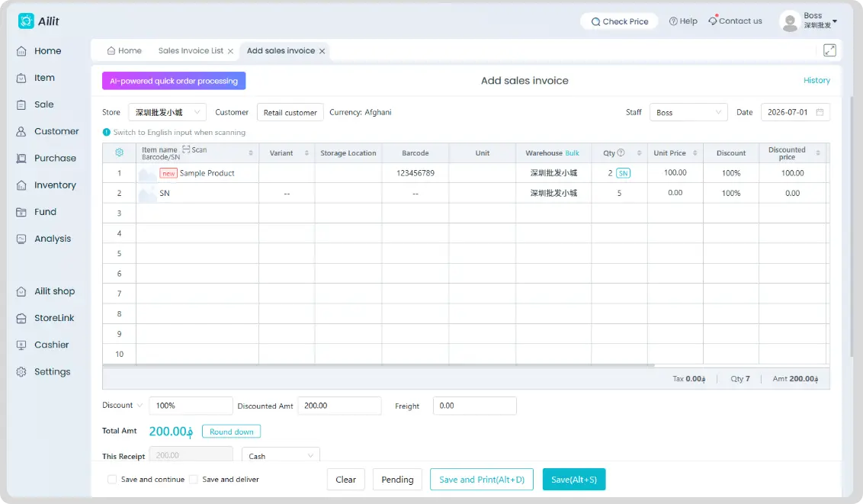The image size is (863, 504).
Task: Toggle the Bulk warehouse link
Action: (x=573, y=153)
